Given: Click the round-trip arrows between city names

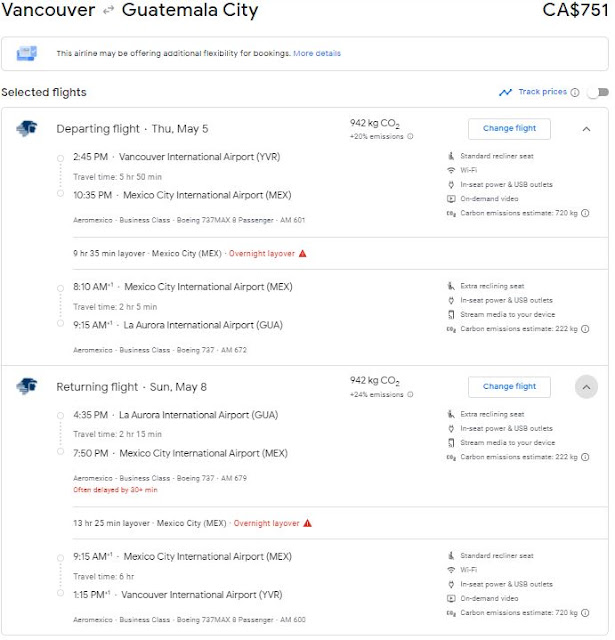Looking at the screenshot, I should tap(108, 11).
